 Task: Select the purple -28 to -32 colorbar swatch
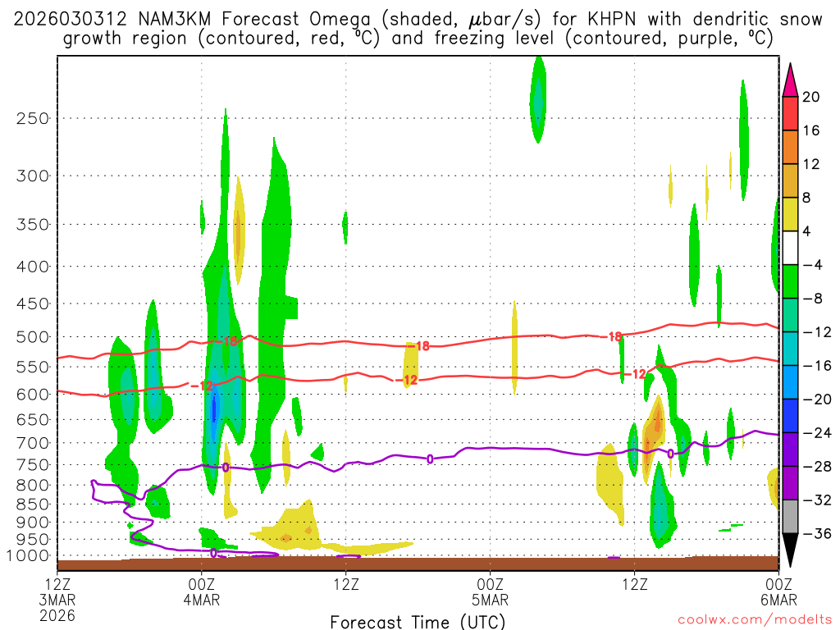790,483
